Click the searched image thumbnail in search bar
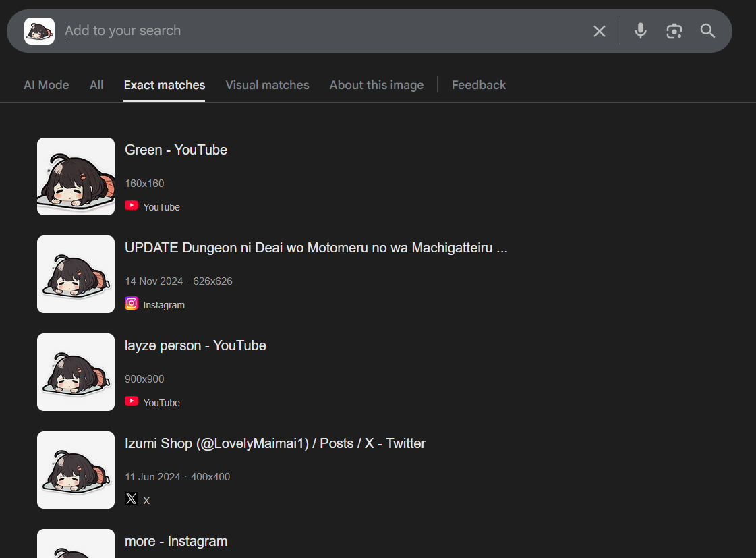This screenshot has height=558, width=756. tap(40, 31)
